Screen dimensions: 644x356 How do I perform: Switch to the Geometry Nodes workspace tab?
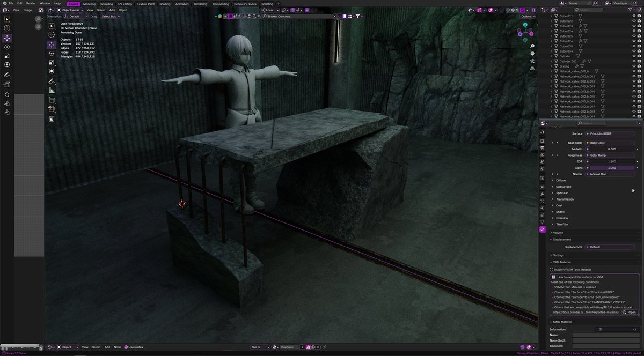point(245,4)
